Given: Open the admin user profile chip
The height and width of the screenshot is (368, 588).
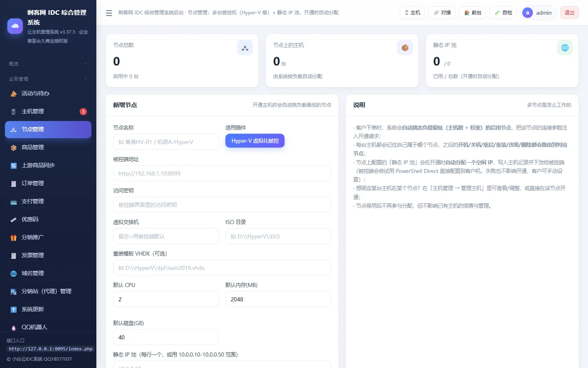Looking at the screenshot, I should coord(538,13).
